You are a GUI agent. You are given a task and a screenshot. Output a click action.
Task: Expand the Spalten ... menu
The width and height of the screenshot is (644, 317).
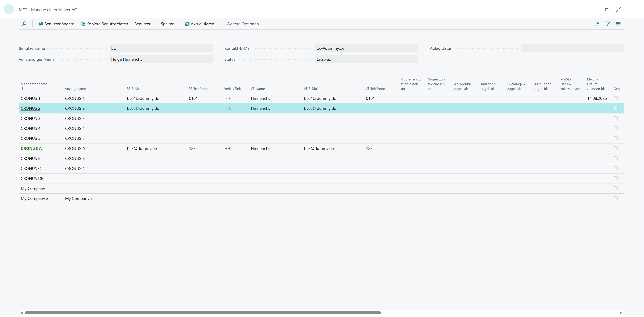click(170, 24)
